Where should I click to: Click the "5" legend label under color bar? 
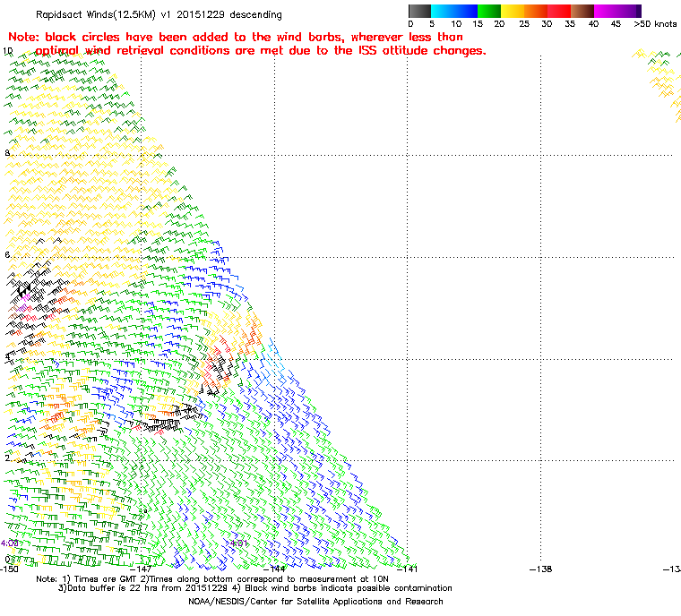coord(432,24)
